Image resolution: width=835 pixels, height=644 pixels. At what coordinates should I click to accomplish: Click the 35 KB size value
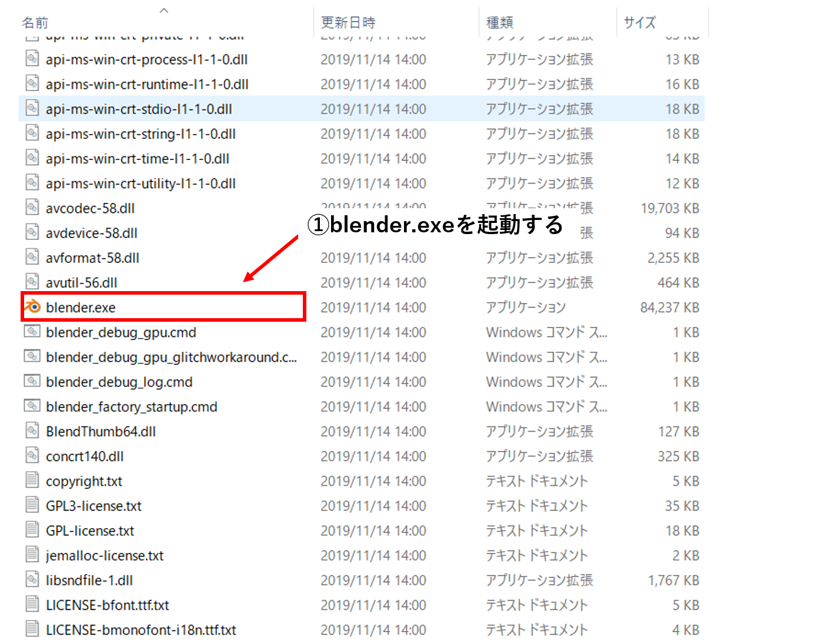tap(682, 506)
